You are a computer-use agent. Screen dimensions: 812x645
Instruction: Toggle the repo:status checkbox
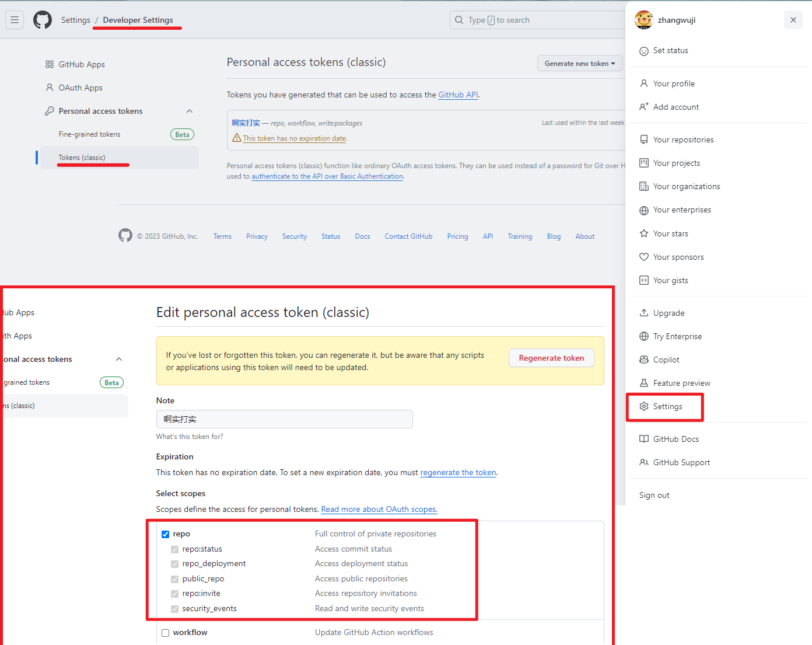[x=175, y=549]
